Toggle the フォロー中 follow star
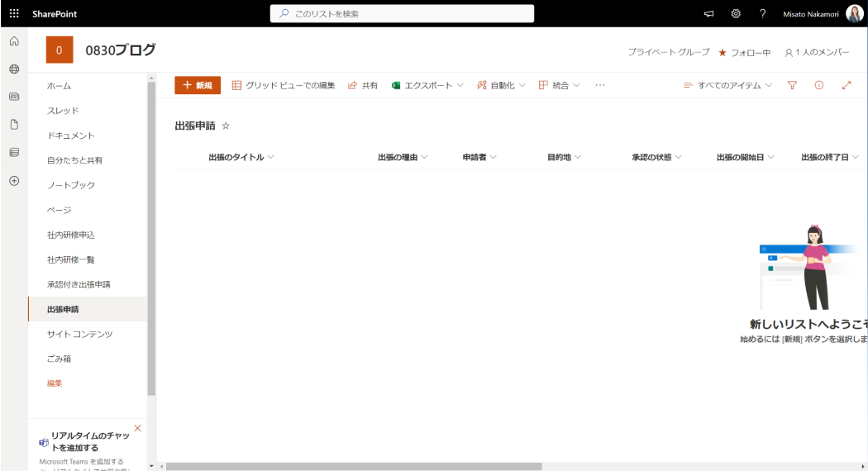 [723, 53]
